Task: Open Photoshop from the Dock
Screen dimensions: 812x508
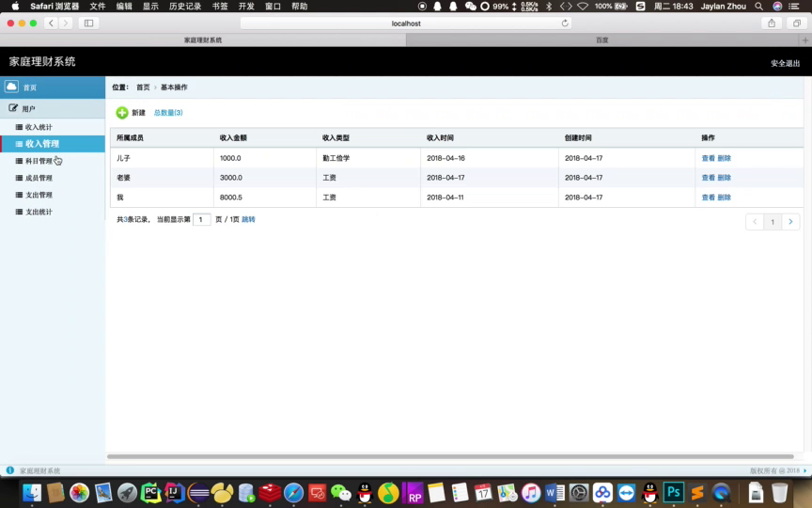Action: (x=673, y=492)
